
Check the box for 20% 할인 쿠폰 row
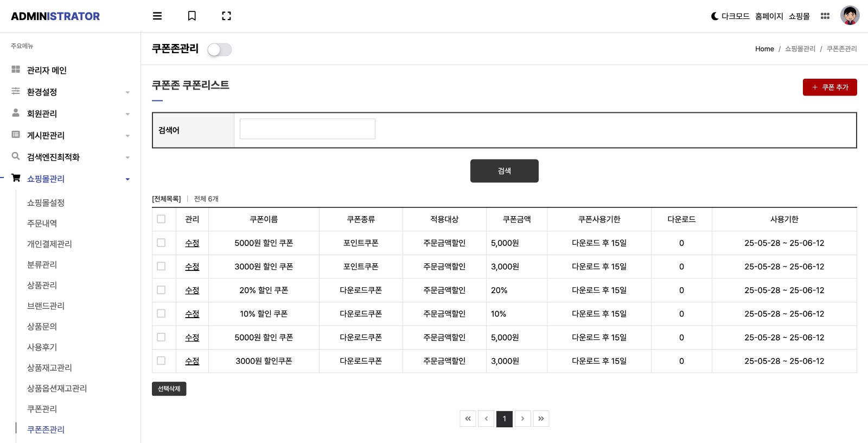coord(161,290)
